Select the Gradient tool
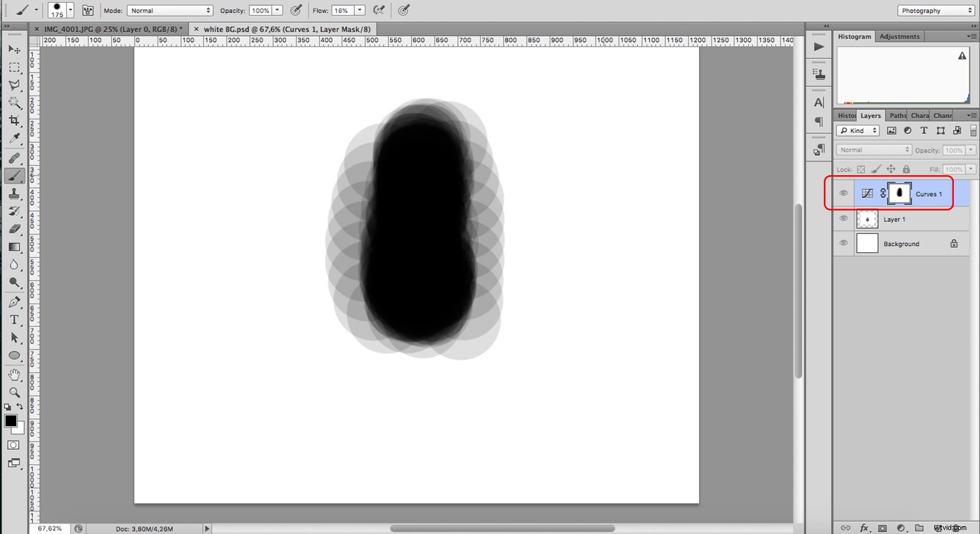Screen dimensions: 980x534 click(14, 246)
